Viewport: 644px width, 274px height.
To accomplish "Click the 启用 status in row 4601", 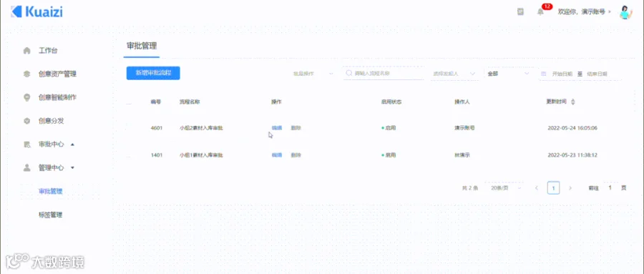I will tap(389, 128).
